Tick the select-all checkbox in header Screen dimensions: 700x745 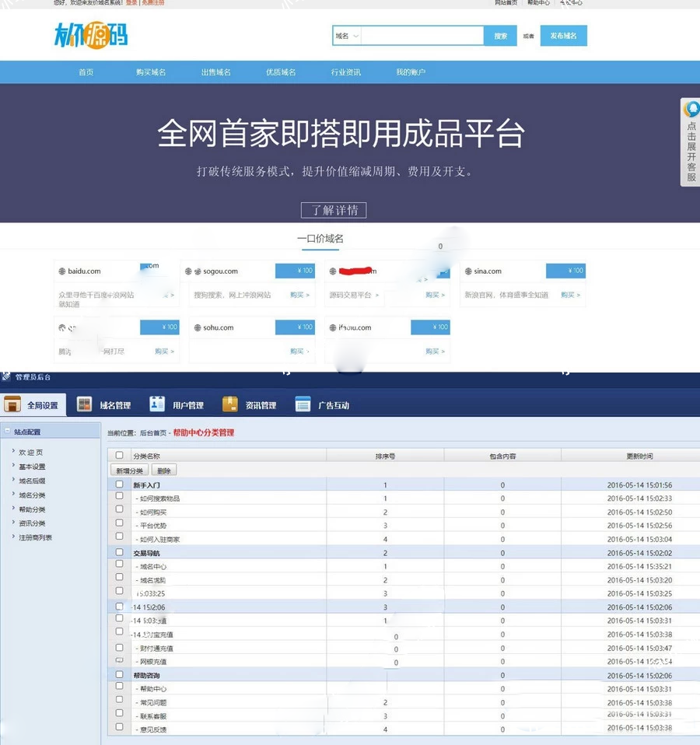click(x=119, y=455)
